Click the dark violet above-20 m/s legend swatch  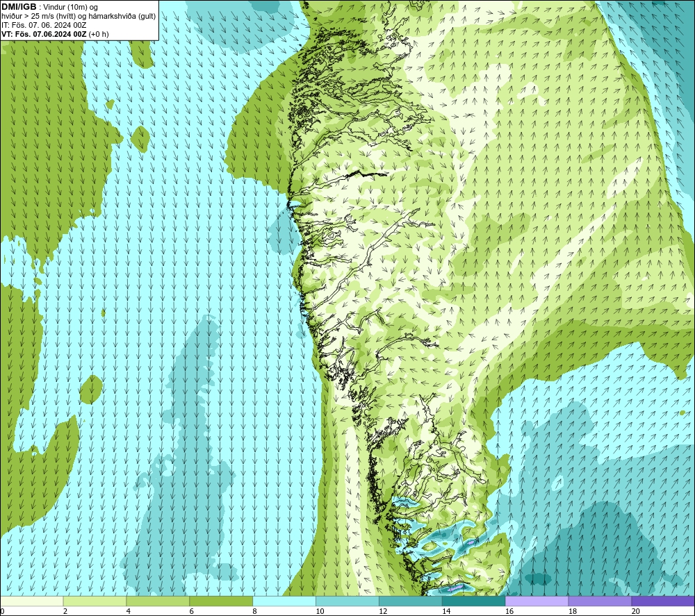coord(662,601)
